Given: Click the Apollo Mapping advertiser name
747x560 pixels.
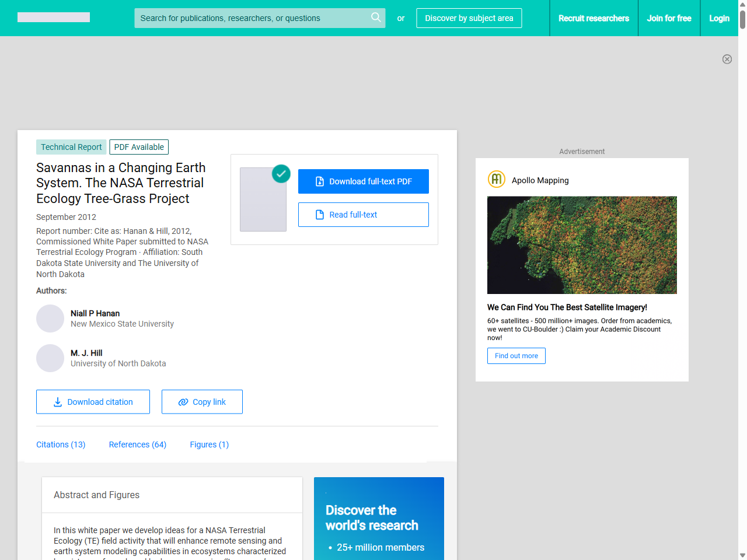Looking at the screenshot, I should pos(540,180).
